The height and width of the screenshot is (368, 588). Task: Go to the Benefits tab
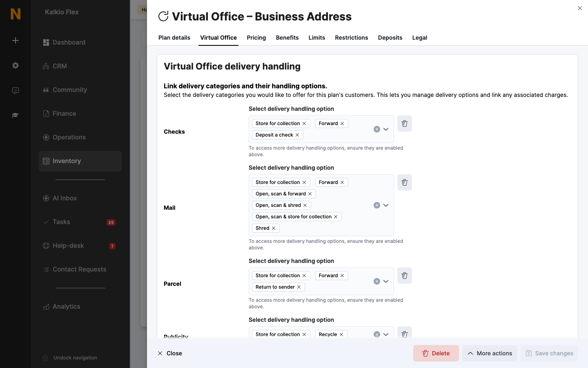287,38
